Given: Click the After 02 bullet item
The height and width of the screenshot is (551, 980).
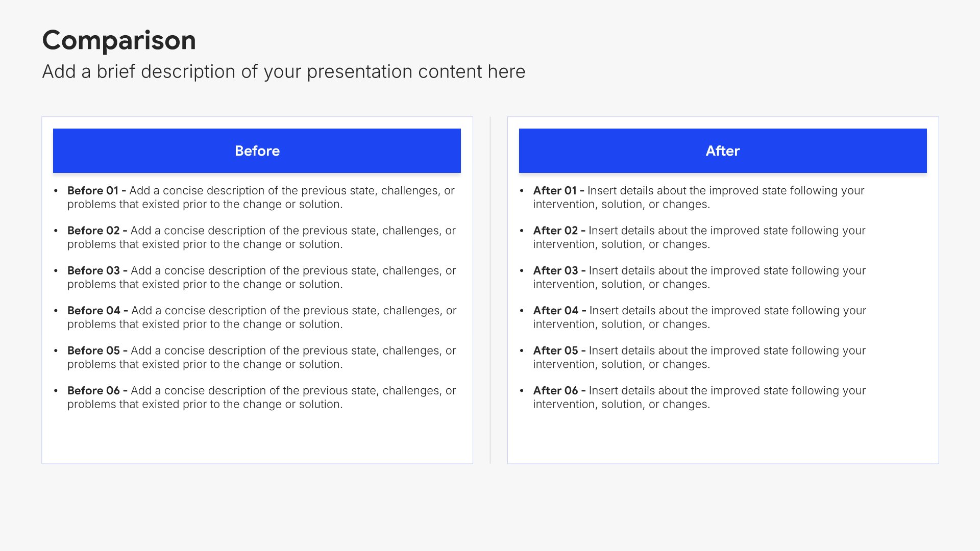Looking at the screenshot, I should (698, 237).
